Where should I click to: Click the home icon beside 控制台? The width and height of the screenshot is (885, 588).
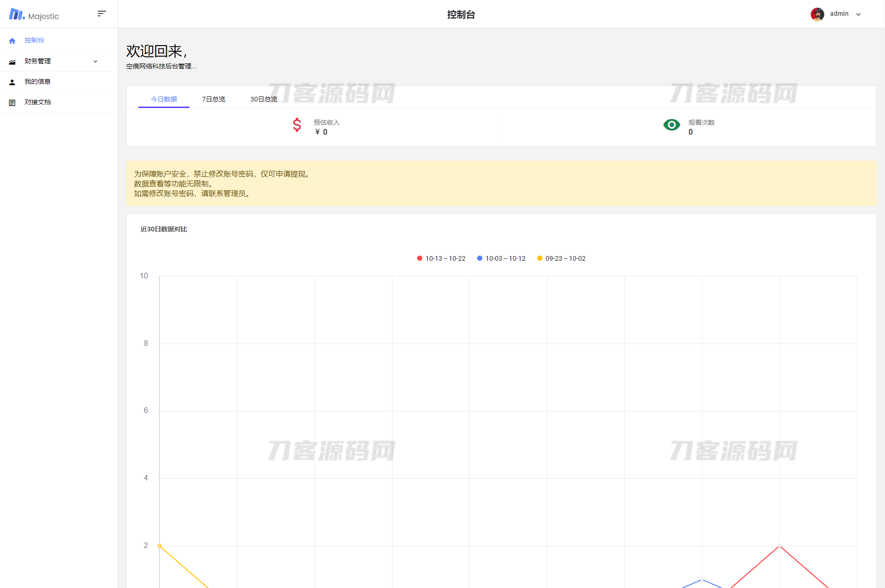(12, 41)
